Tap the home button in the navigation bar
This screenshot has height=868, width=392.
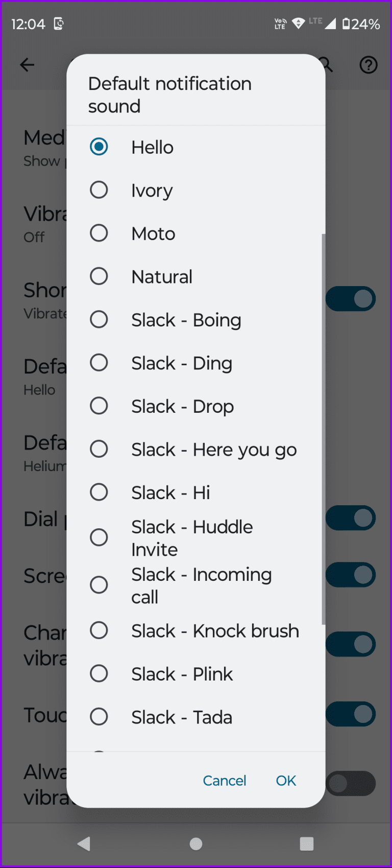pos(195,844)
